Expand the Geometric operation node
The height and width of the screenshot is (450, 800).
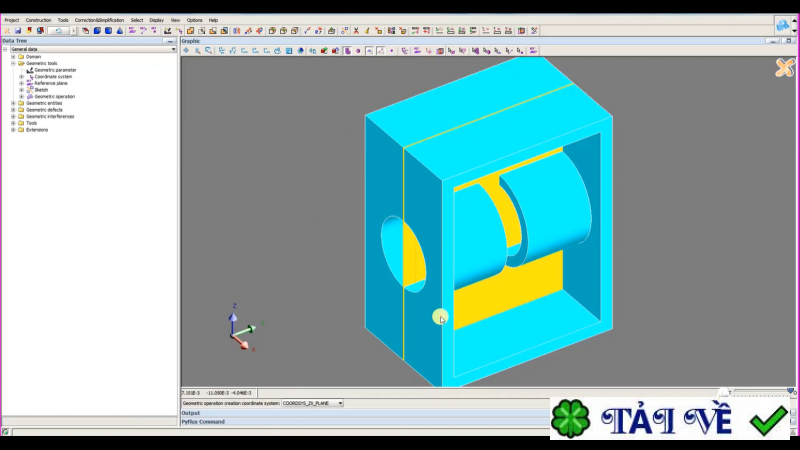21,96
